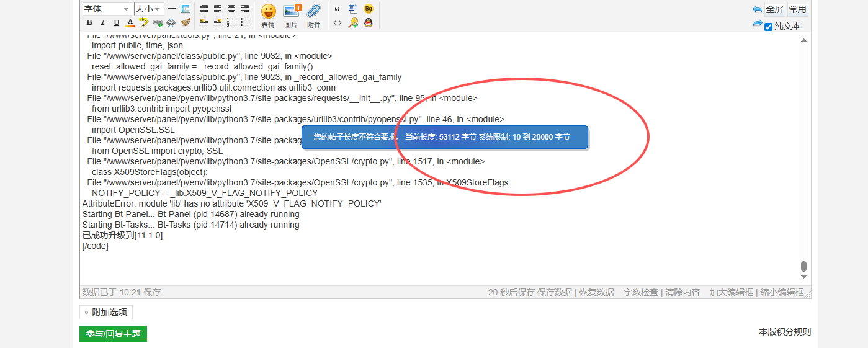Open the 图片 image upload

coord(292,16)
